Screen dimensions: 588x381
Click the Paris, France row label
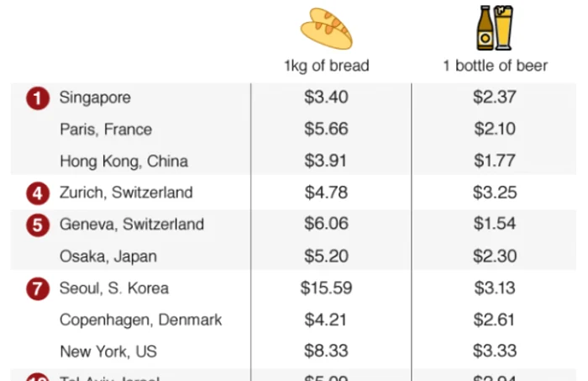click(x=106, y=130)
